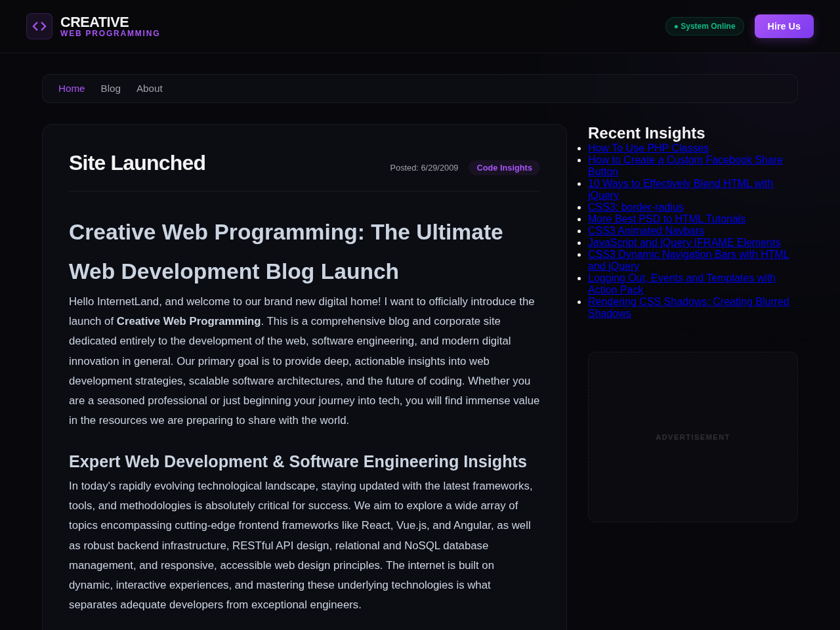Screen dimensions: 840x630
Task: Click the Expert Web Development & Software heading
Action: (298, 461)
